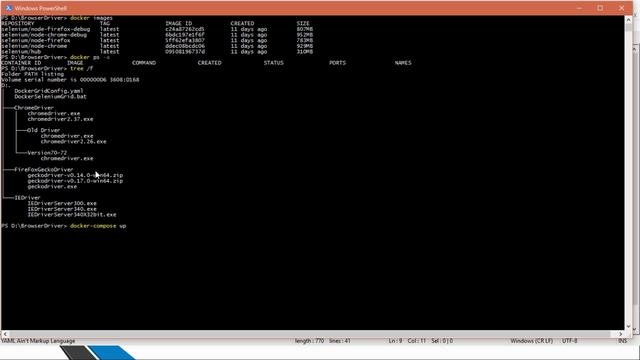This screenshot has width=640, height=360.
Task: Click "chromedriver2.26.exe" file name
Action: tap(73, 142)
